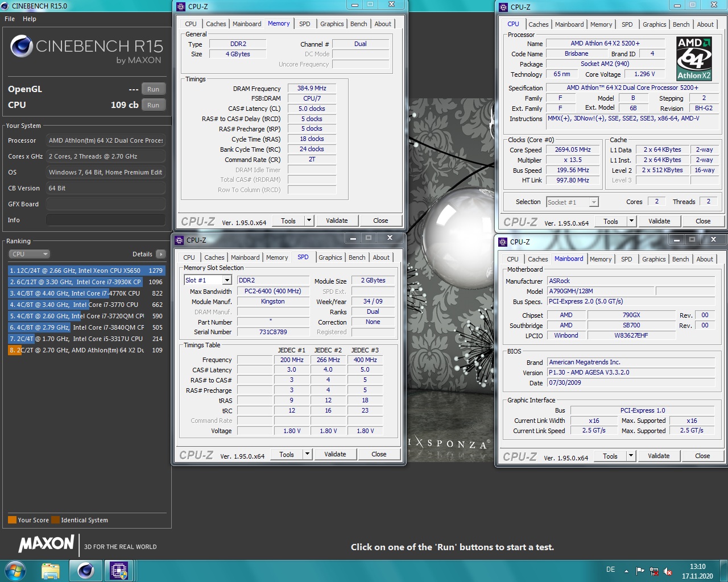
Task: Click Your Score orange legend swatch
Action: point(12,520)
